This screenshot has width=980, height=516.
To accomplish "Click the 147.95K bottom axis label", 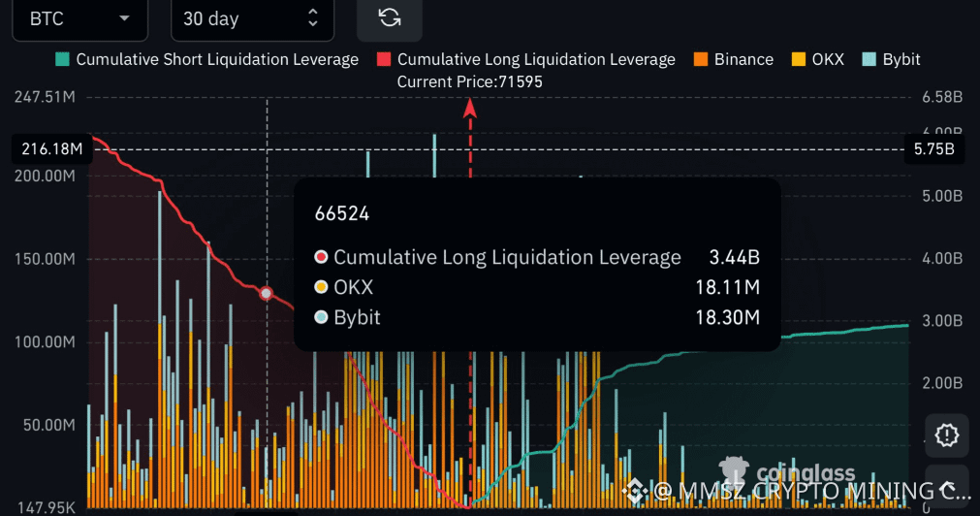I will [x=46, y=508].
